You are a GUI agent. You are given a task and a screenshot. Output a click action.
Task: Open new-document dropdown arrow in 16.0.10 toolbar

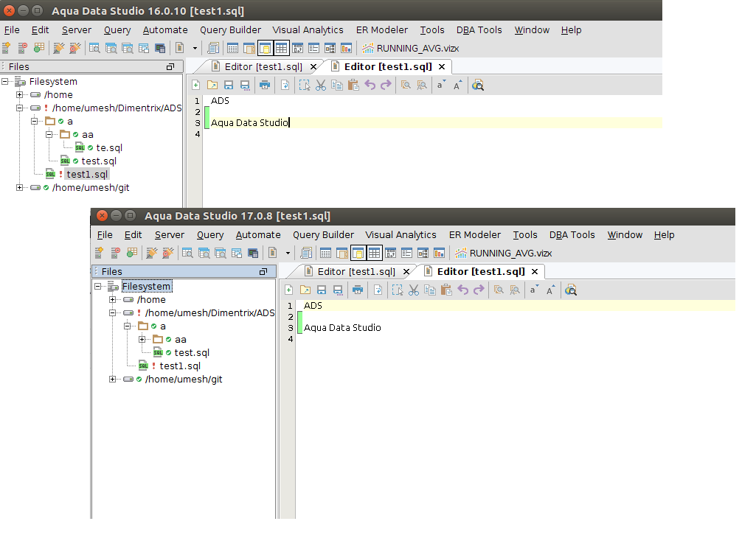pos(195,48)
